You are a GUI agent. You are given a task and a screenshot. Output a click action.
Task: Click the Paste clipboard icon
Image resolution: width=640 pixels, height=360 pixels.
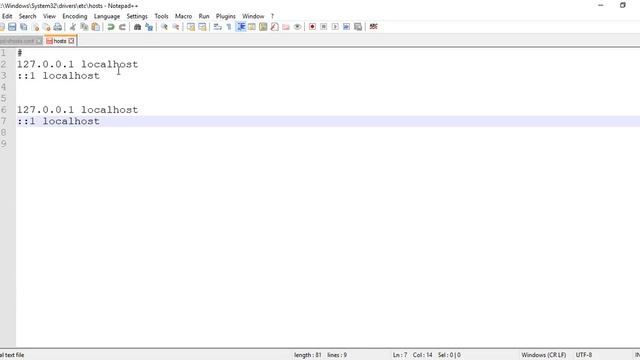96,27
